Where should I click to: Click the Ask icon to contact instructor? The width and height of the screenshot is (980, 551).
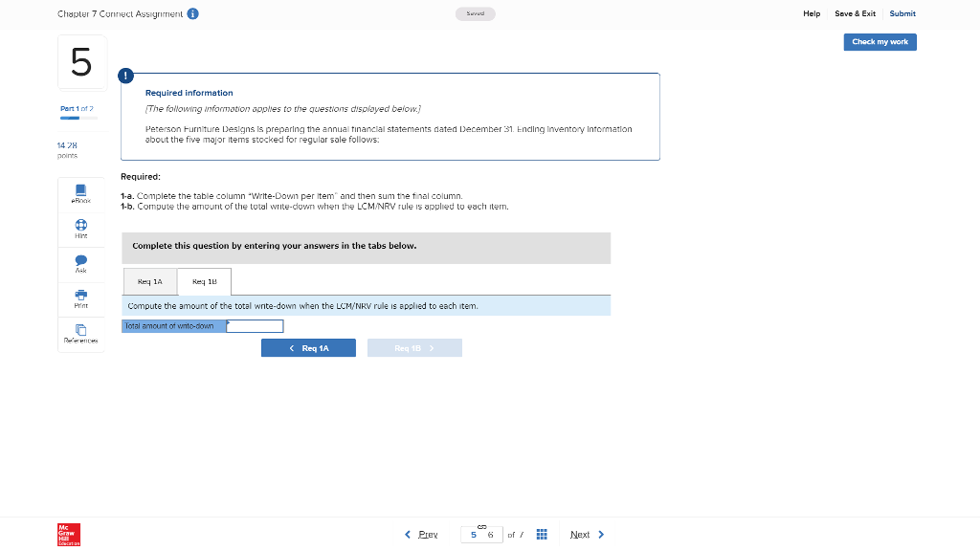tap(80, 263)
